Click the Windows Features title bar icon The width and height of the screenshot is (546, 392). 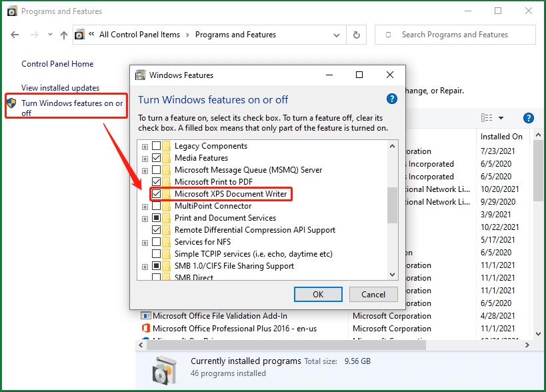pos(140,75)
